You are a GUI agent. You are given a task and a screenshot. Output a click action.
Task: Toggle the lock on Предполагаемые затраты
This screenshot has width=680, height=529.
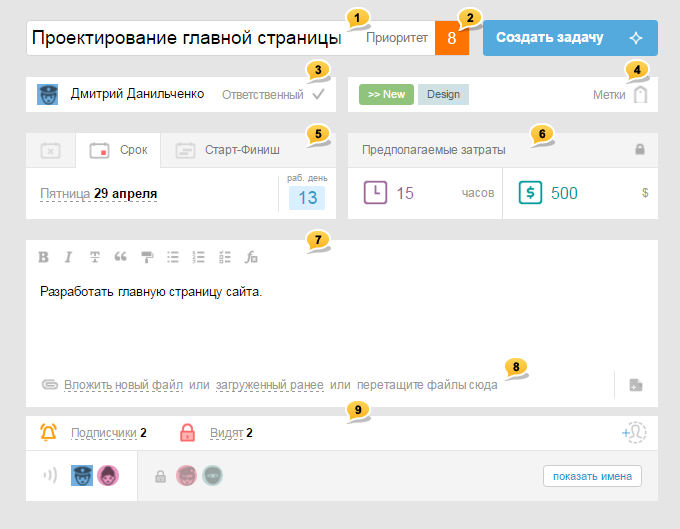point(640,150)
